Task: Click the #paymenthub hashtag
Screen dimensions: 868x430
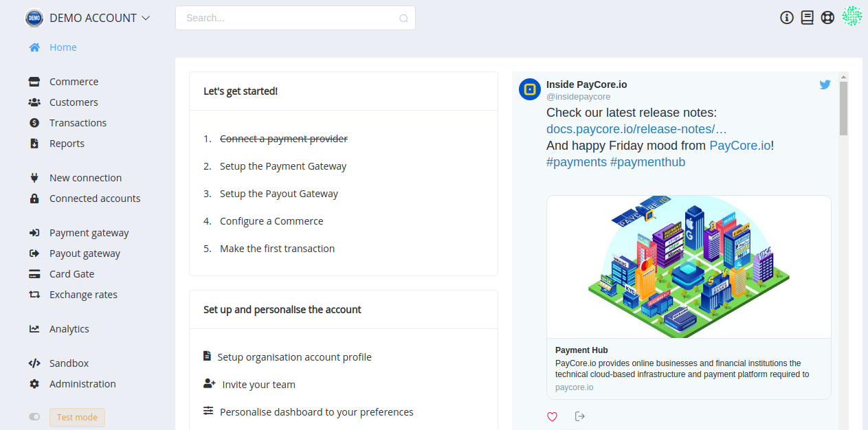Action: click(x=647, y=162)
